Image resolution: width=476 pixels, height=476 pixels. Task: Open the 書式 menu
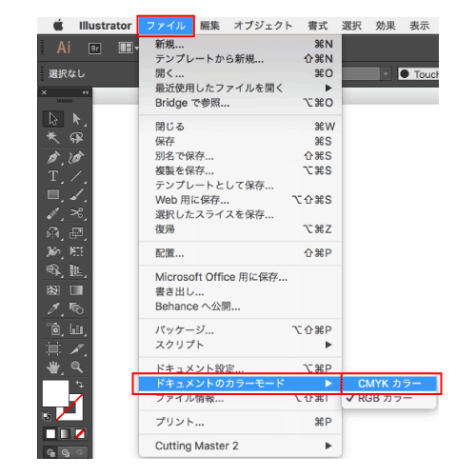point(317,26)
